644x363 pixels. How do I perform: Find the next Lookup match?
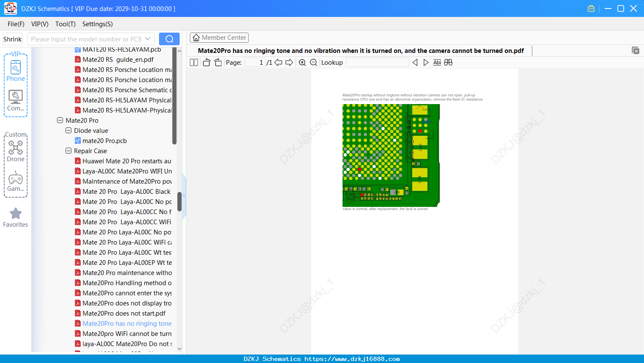[x=426, y=63]
